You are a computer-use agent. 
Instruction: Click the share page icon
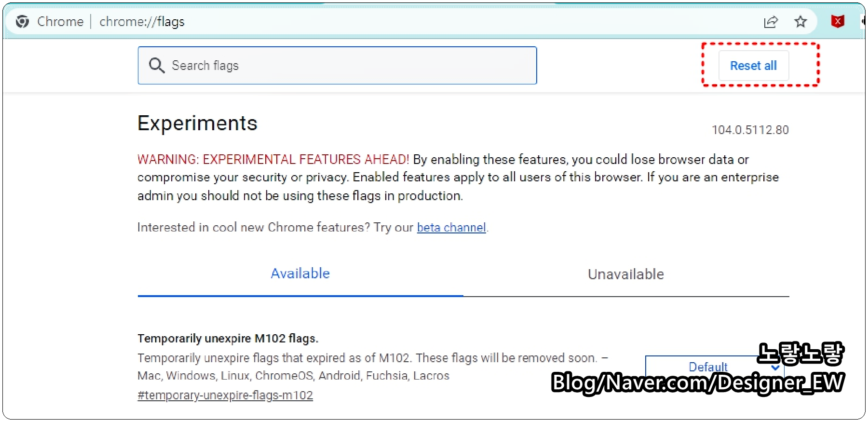coord(771,22)
